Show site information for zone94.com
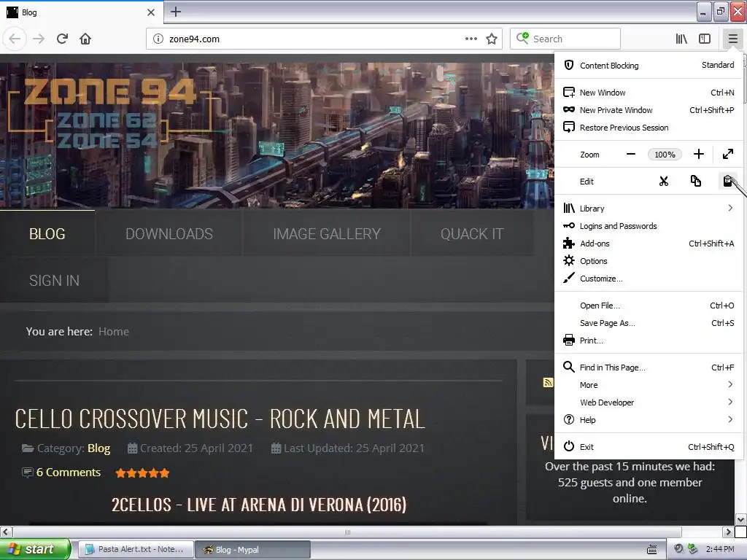 pyautogui.click(x=158, y=39)
